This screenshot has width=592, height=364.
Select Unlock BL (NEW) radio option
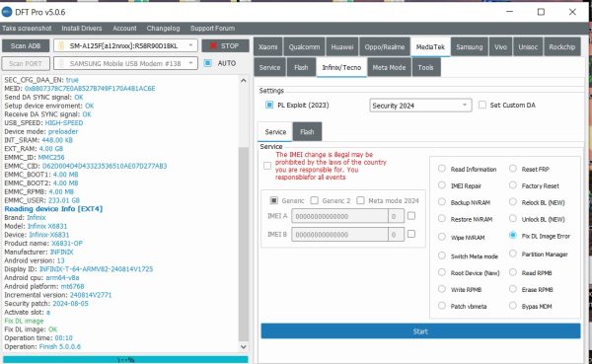[x=512, y=218]
